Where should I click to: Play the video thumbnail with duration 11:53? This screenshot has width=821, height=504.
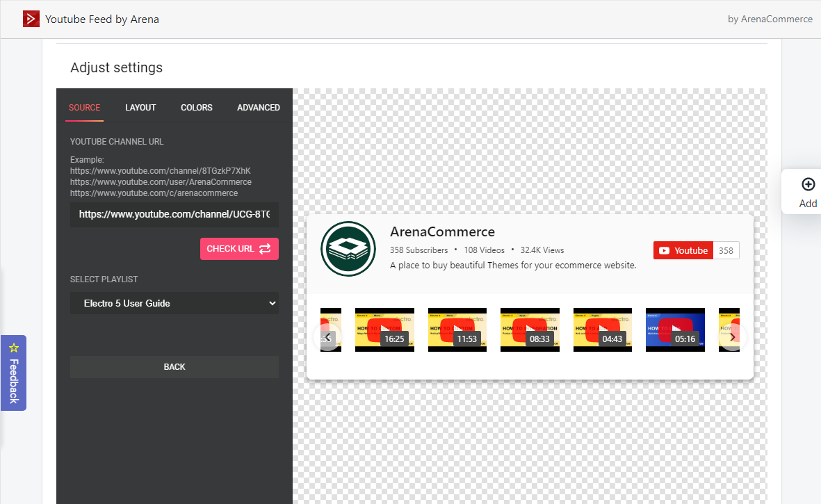click(x=457, y=330)
